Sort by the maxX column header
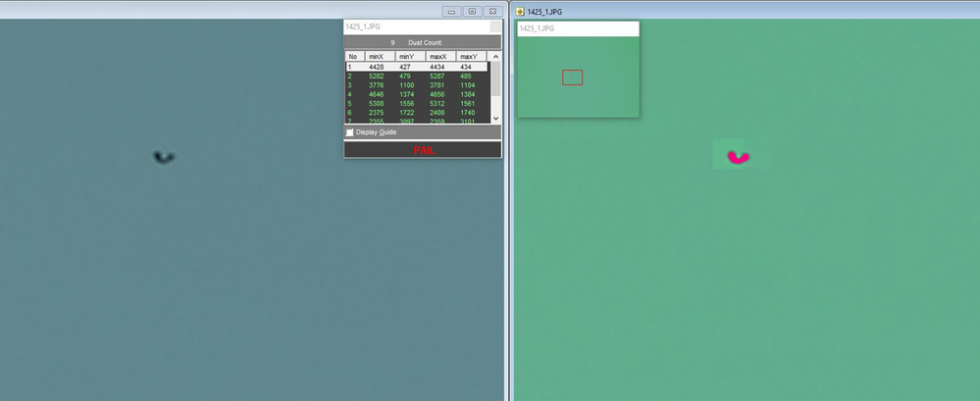The height and width of the screenshot is (401, 980). pyautogui.click(x=440, y=56)
